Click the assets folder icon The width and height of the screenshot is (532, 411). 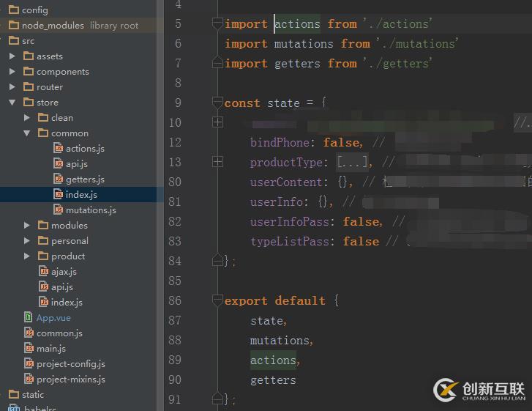coord(29,56)
